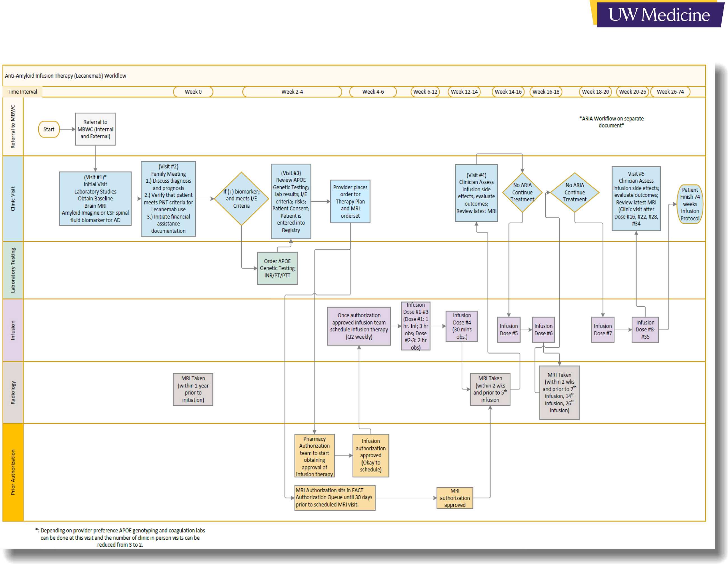The image size is (728, 564).
Task: Click the Week 12-14 time interval
Action: tap(464, 92)
